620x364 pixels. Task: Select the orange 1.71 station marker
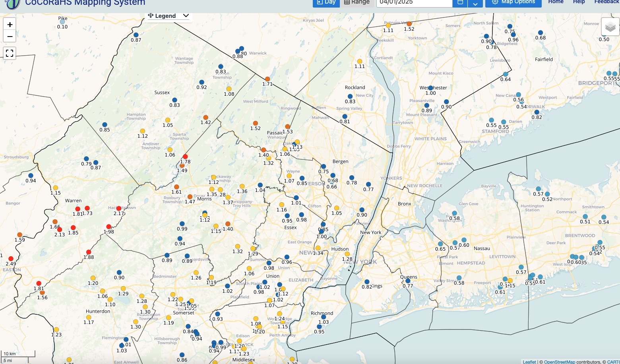coord(267,79)
